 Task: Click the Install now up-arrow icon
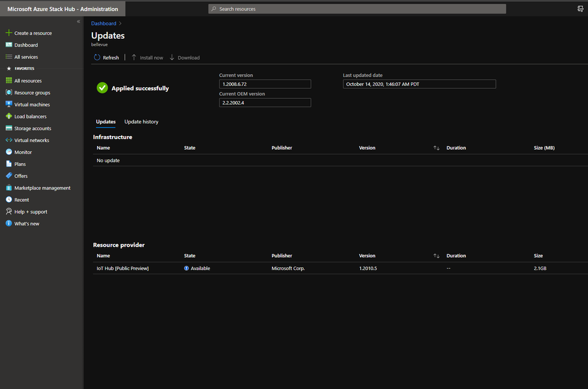point(134,58)
